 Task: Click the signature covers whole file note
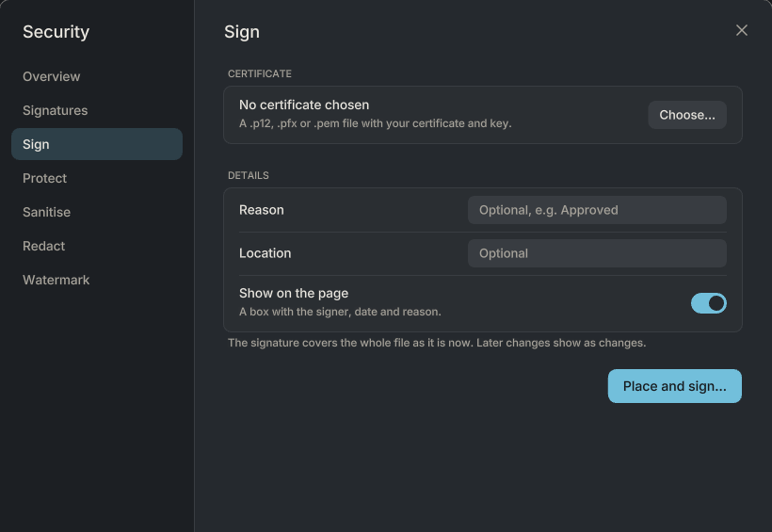point(437,343)
